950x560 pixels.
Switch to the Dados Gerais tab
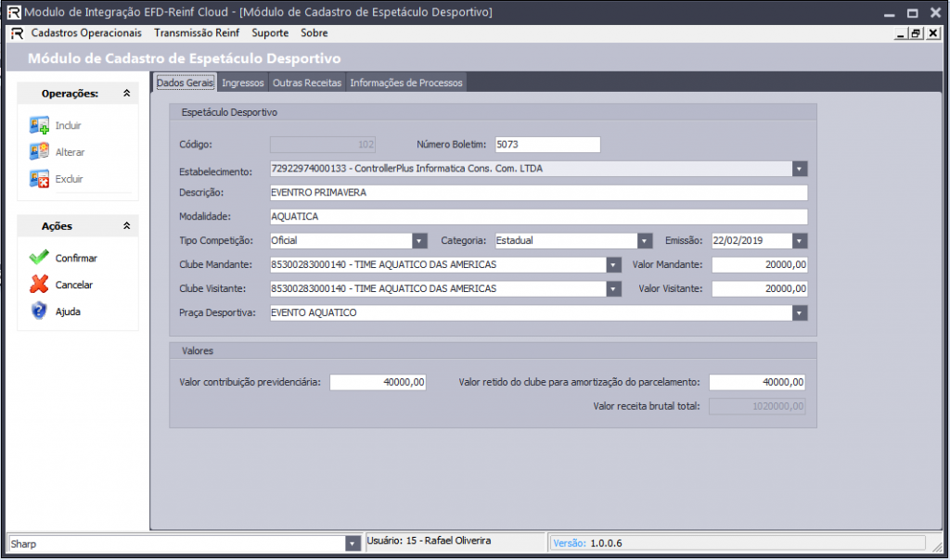click(185, 83)
